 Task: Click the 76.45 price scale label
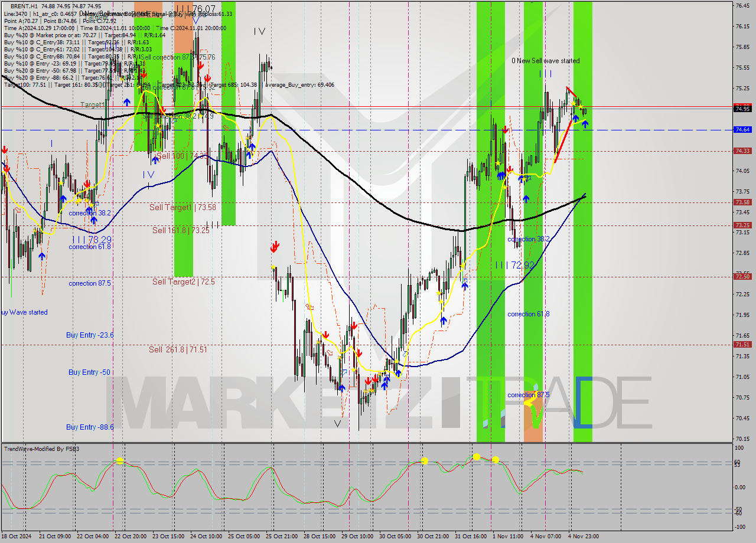pos(742,5)
